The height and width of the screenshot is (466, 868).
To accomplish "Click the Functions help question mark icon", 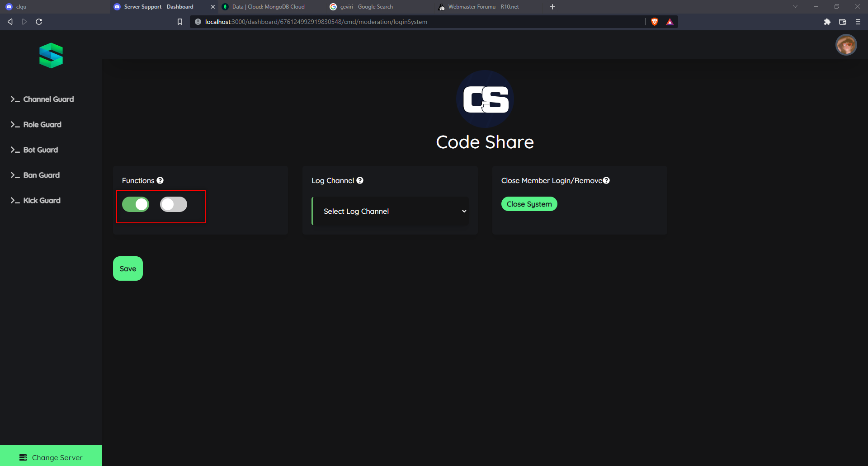I will (x=160, y=180).
